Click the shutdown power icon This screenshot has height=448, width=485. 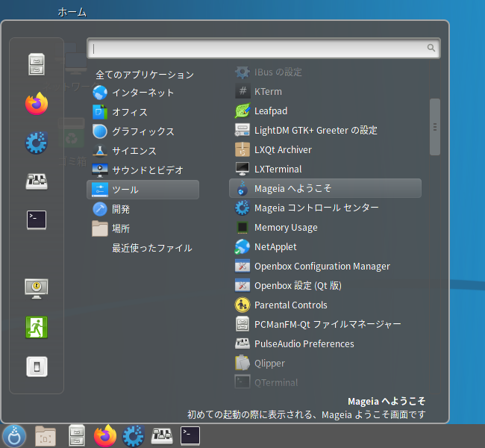(x=37, y=367)
